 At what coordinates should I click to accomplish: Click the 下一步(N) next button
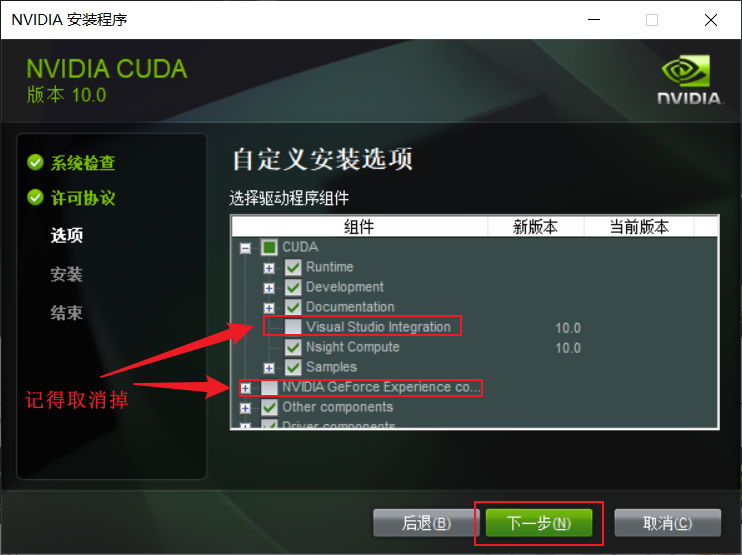[x=539, y=523]
